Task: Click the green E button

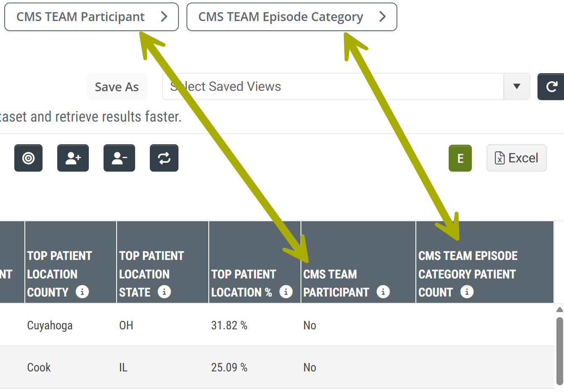Action: click(x=460, y=158)
